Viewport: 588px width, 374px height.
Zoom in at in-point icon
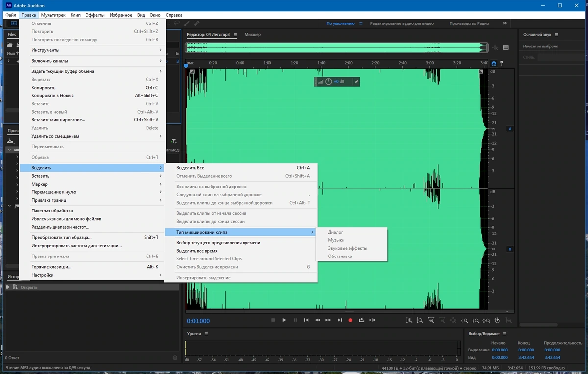pyautogui.click(x=464, y=321)
